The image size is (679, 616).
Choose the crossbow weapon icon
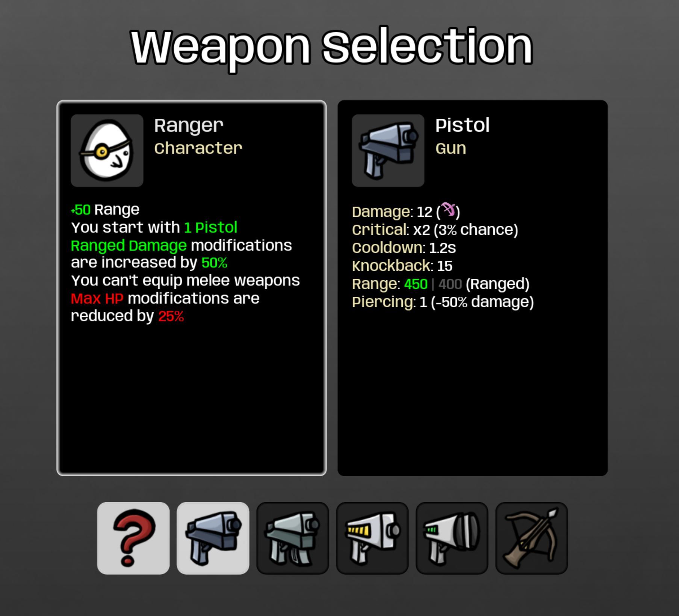point(532,538)
